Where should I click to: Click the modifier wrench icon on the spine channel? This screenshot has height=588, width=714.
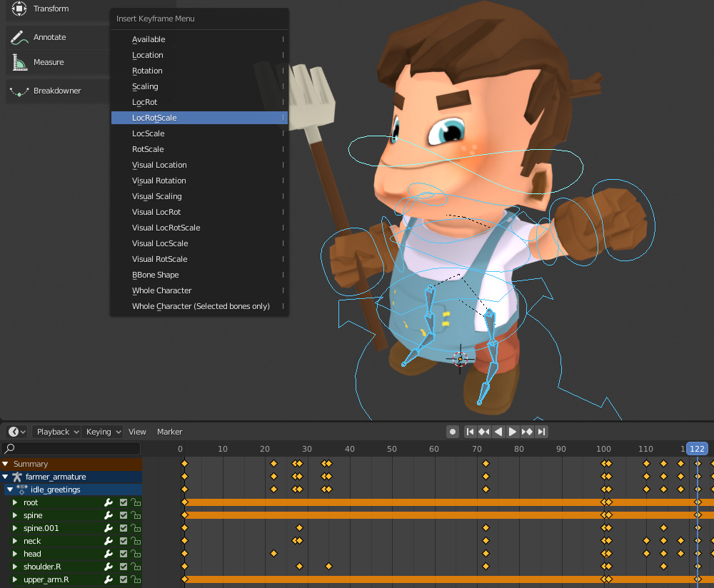[x=109, y=515]
